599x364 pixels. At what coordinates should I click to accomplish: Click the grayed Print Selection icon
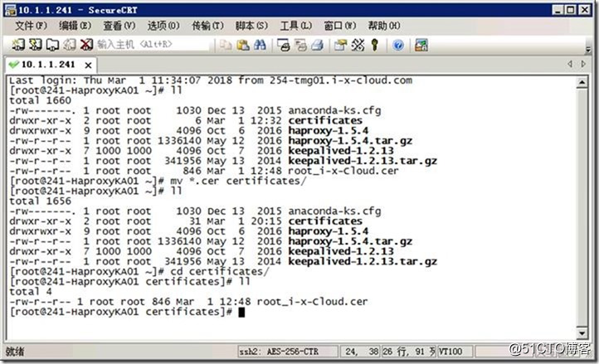point(300,45)
